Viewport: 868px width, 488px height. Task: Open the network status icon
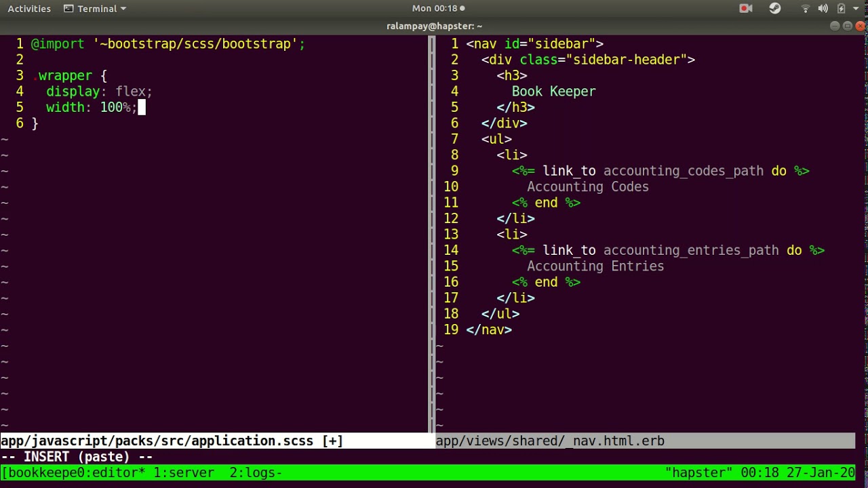click(806, 9)
